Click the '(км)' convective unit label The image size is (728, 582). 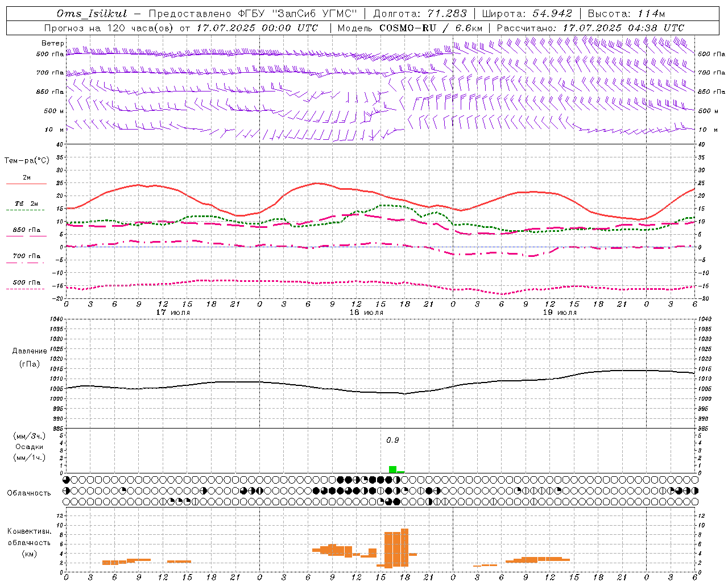pyautogui.click(x=30, y=554)
